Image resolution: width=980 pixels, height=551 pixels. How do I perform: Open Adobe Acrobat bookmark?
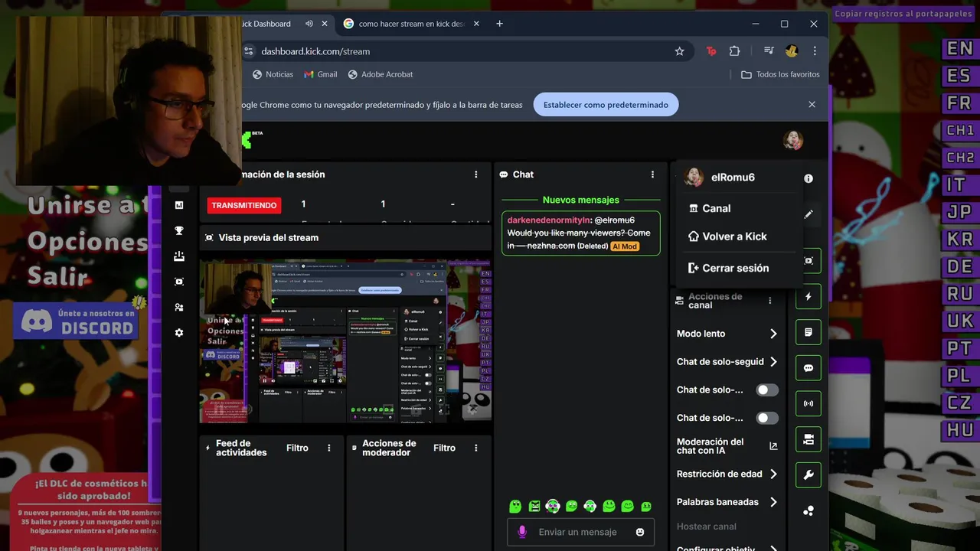coord(380,74)
